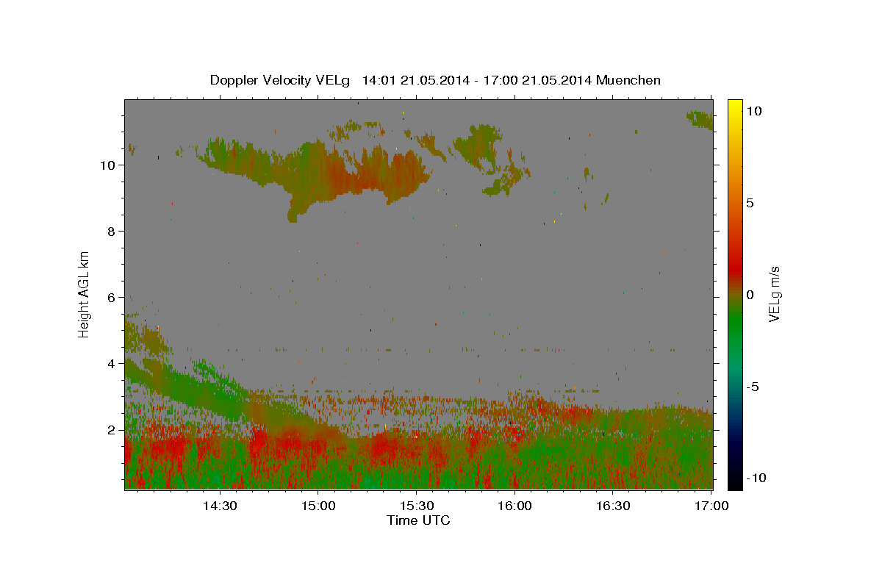Click the height tick label 4
Viewport: 882px width, 588px height.
click(x=111, y=363)
